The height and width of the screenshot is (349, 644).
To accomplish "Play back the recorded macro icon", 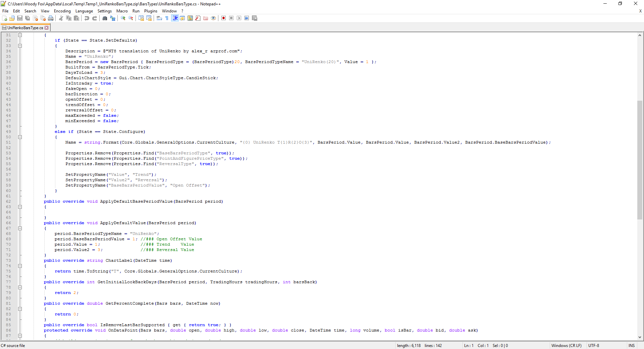I will click(239, 18).
